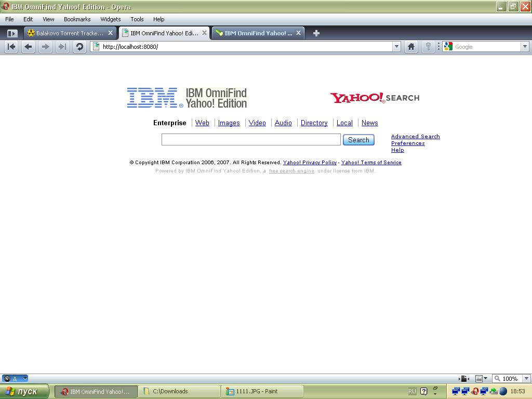
Task: Click the Back navigation arrow
Action: click(29, 47)
